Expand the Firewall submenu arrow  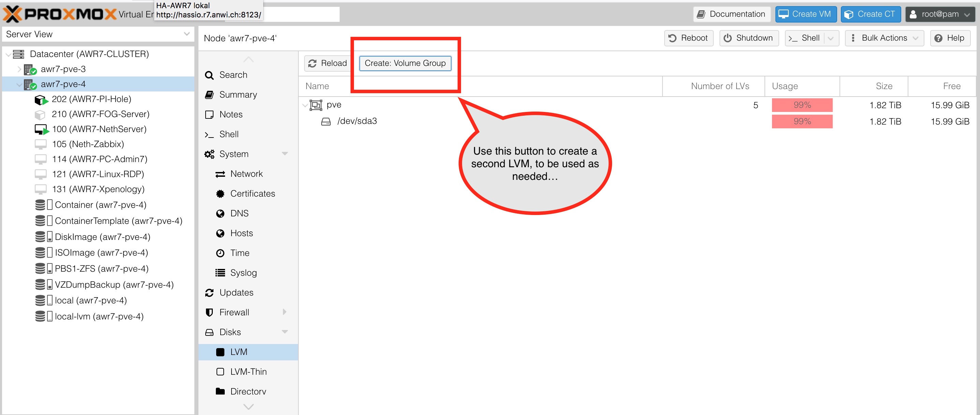[x=285, y=312]
